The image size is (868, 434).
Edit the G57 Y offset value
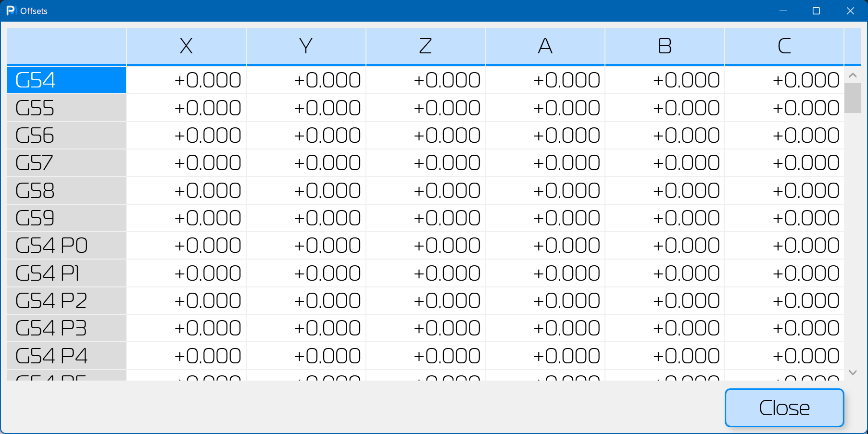306,162
